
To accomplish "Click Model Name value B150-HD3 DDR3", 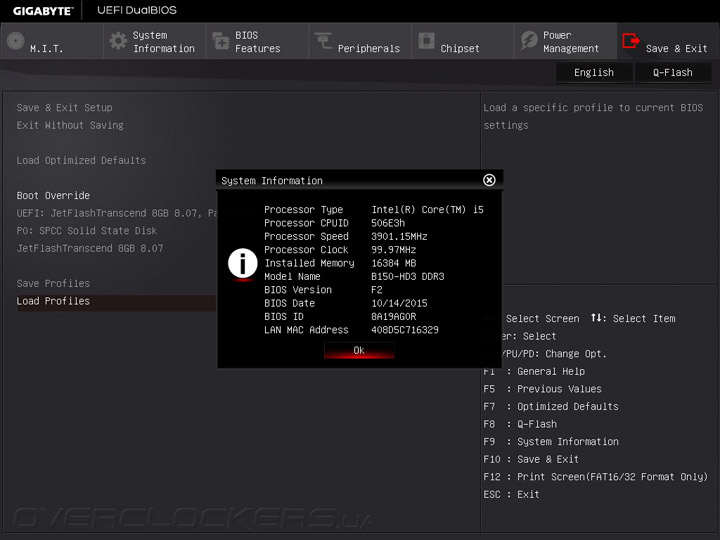I will pos(407,276).
